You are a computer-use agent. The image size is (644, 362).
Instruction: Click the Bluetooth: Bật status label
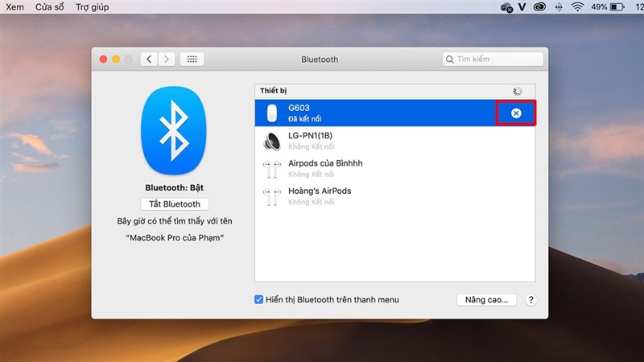tap(174, 187)
